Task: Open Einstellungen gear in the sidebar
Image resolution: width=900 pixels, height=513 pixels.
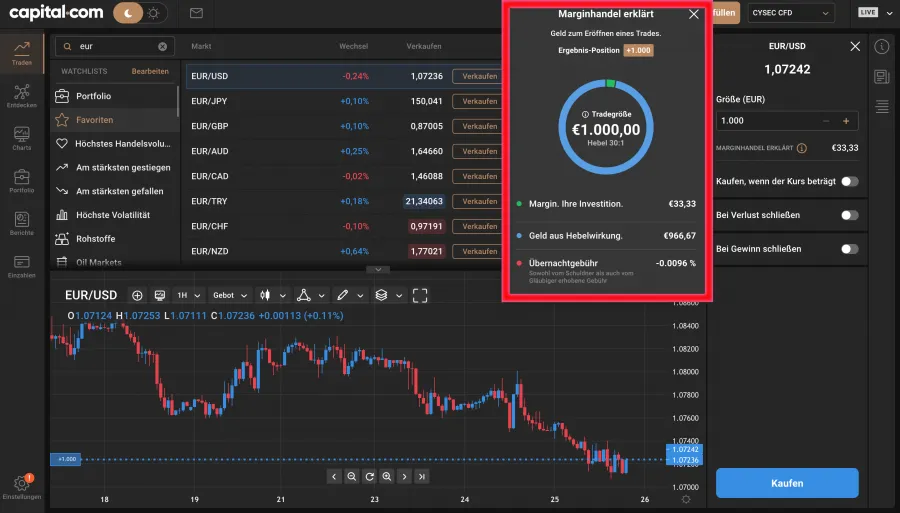Action: click(21, 486)
